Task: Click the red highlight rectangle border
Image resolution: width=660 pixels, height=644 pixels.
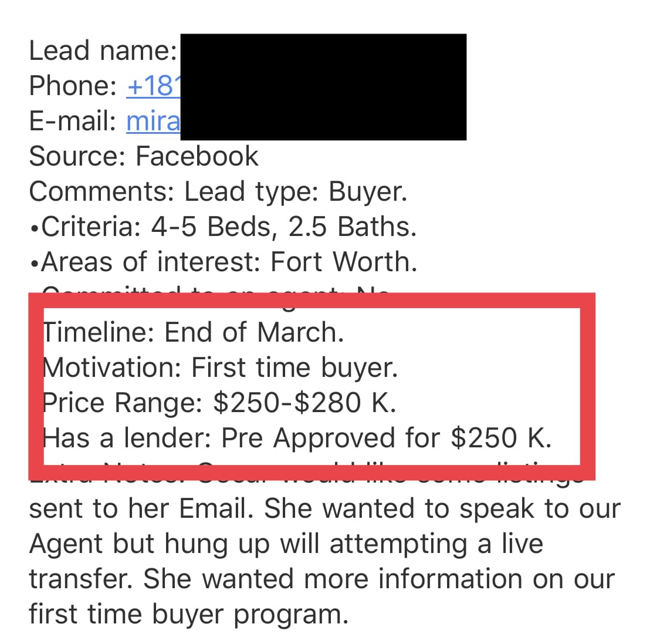Action: tap(312, 301)
